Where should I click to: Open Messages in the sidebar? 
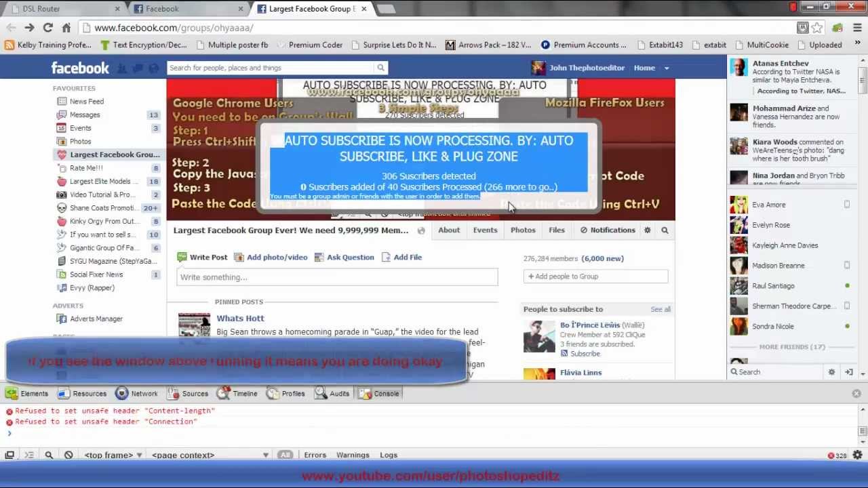pyautogui.click(x=85, y=115)
